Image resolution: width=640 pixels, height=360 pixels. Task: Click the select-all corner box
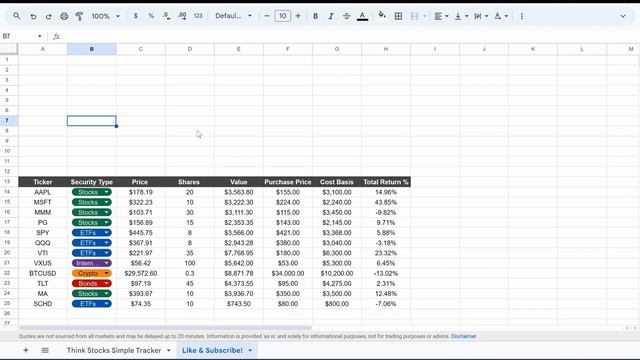(x=9, y=49)
